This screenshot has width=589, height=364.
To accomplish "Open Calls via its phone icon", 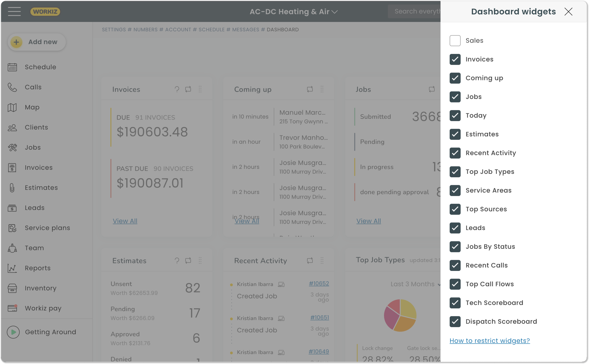I will click(12, 87).
